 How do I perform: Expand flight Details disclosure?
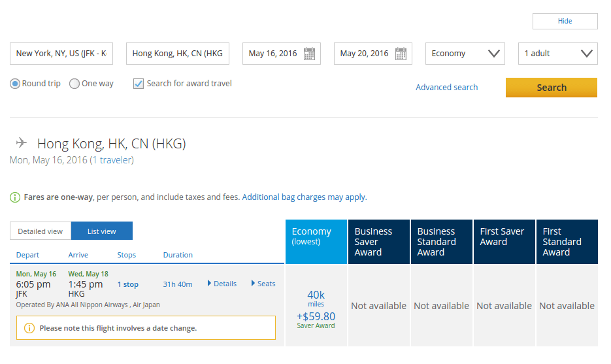pos(222,284)
